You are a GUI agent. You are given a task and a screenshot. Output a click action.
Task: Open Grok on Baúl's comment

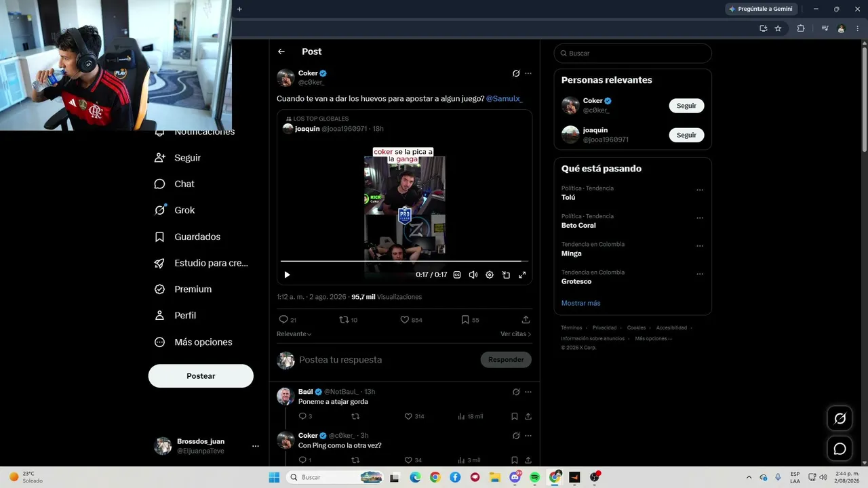coord(516,392)
